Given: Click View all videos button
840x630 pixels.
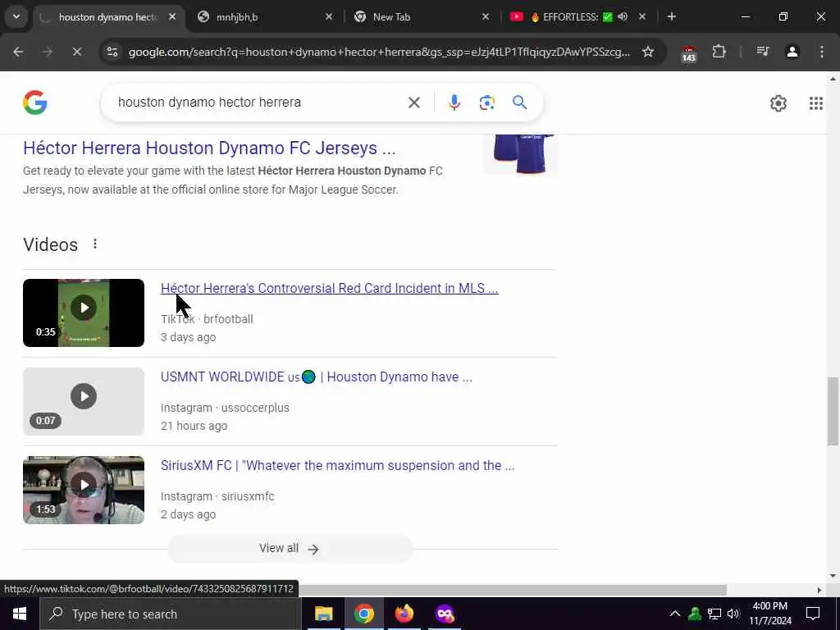Looking at the screenshot, I should [290, 549].
